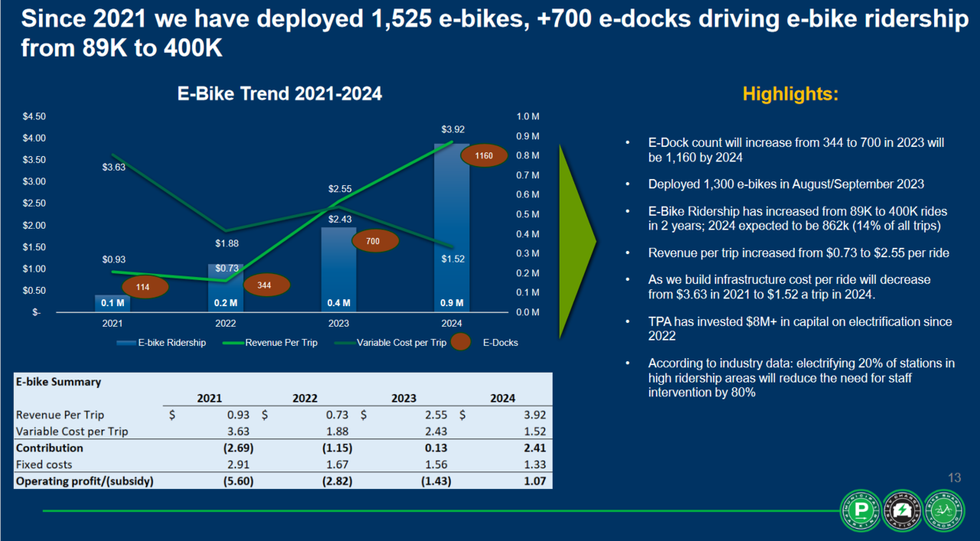Click the E-Docks legend oval marker
This screenshot has height=541, width=980.
coord(460,342)
